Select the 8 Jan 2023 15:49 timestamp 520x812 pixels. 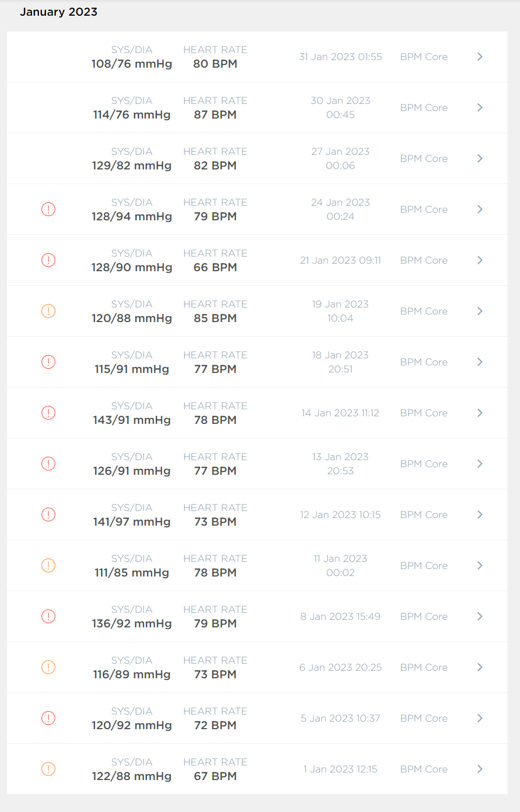coord(340,617)
